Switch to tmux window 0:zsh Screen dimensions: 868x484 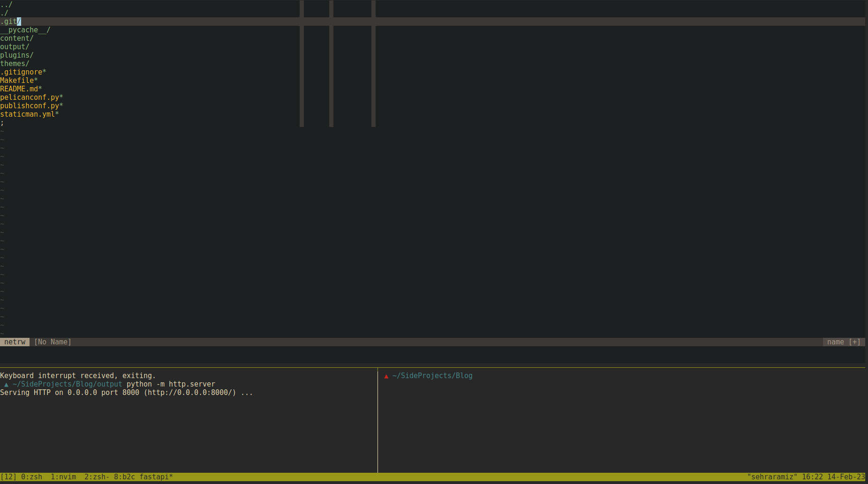[x=31, y=477]
